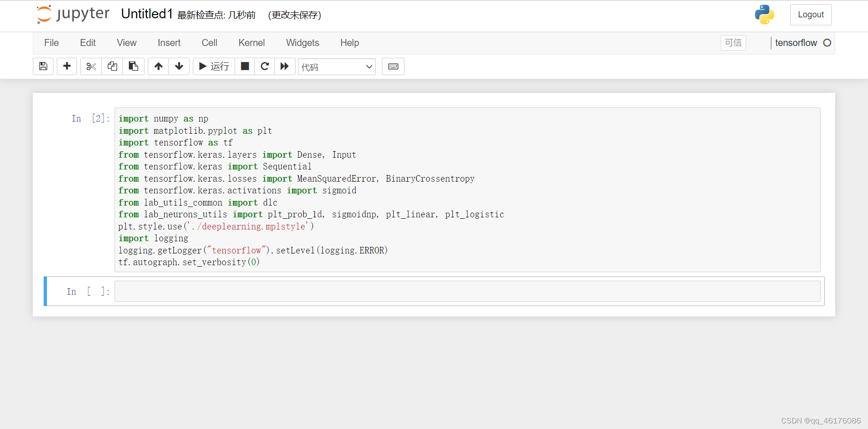The image size is (868, 429).
Task: Interrupt the kernel with the stop icon
Action: click(245, 67)
